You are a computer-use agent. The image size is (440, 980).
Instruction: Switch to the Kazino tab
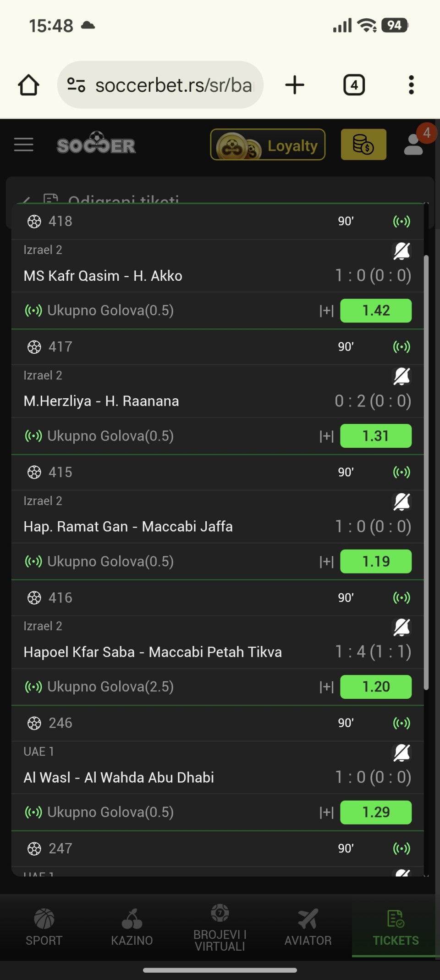(x=132, y=928)
